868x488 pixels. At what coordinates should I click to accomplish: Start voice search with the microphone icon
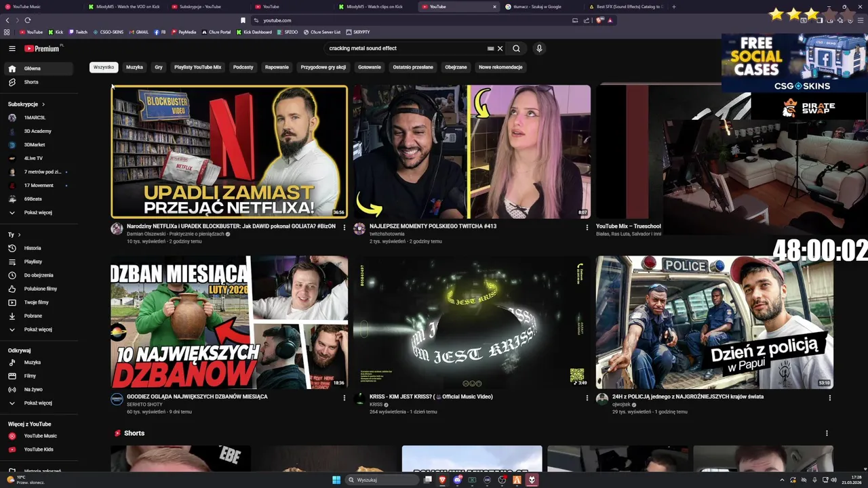(539, 49)
